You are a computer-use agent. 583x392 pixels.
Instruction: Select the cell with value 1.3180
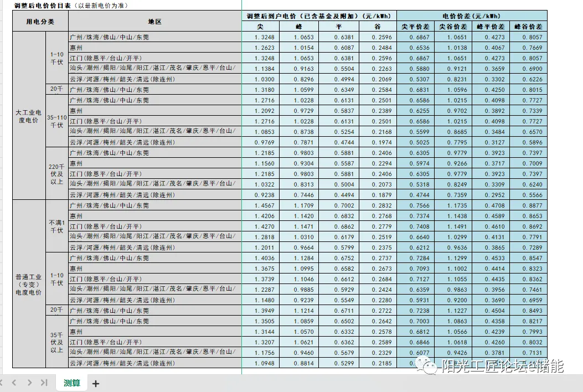tap(260, 90)
